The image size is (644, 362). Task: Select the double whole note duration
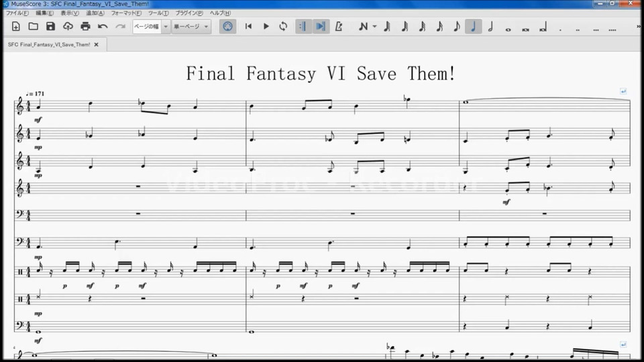[525, 29]
